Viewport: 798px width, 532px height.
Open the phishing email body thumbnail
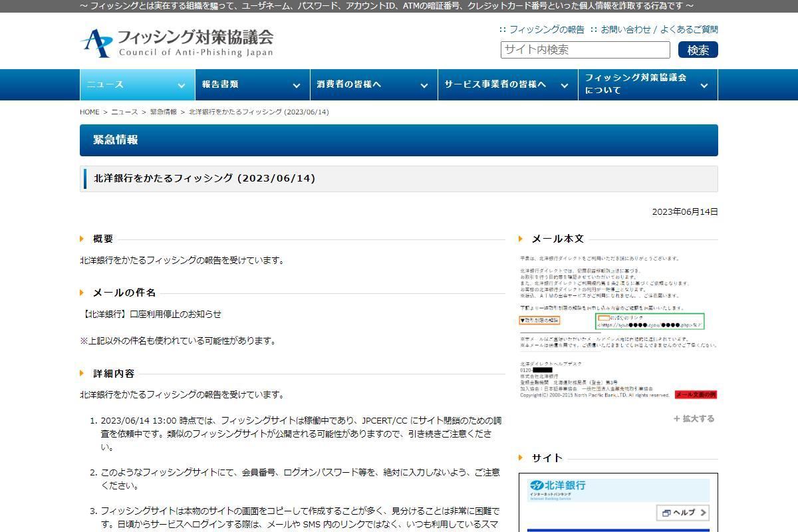click(618, 327)
